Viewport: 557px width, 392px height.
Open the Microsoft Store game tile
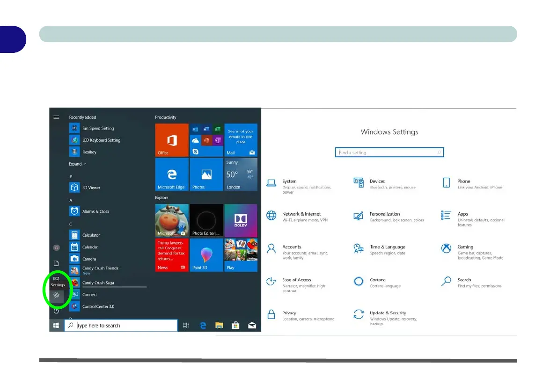[x=172, y=220]
